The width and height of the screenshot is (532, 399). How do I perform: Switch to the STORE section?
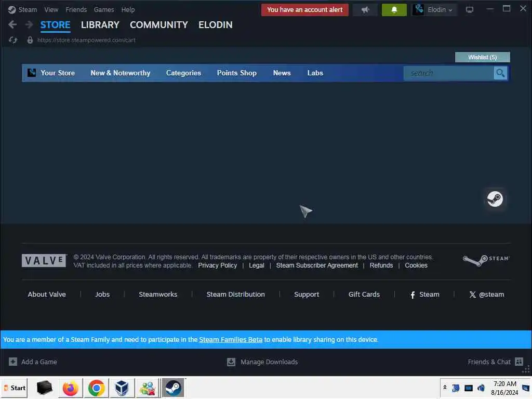tap(55, 25)
